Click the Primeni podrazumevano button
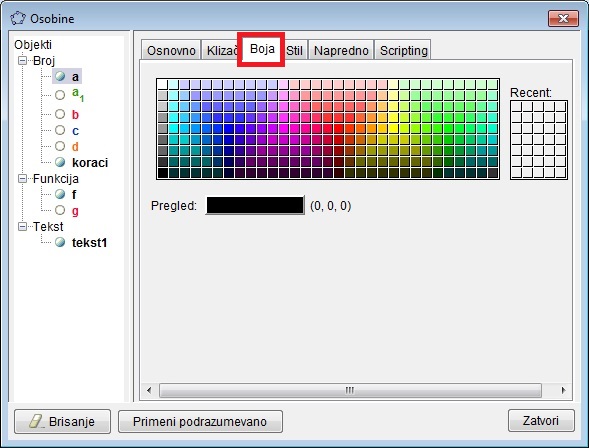This screenshot has height=448, width=589. click(200, 421)
